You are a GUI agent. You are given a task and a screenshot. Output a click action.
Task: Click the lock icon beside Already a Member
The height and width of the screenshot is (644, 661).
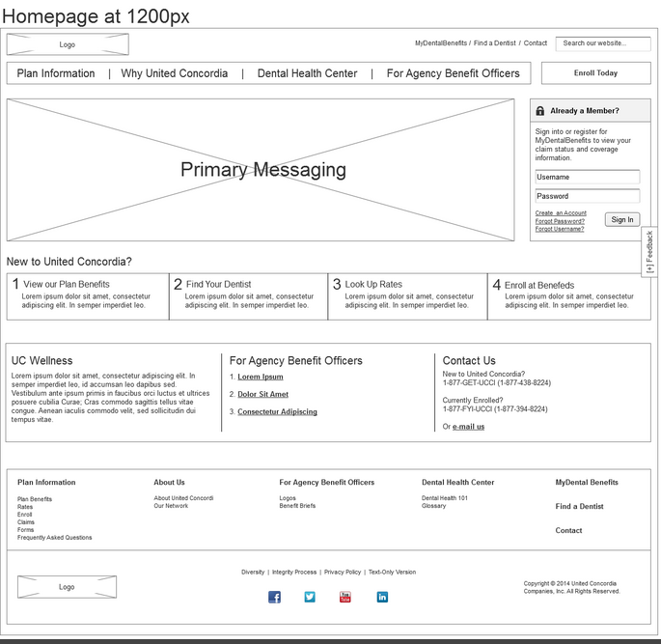point(540,111)
